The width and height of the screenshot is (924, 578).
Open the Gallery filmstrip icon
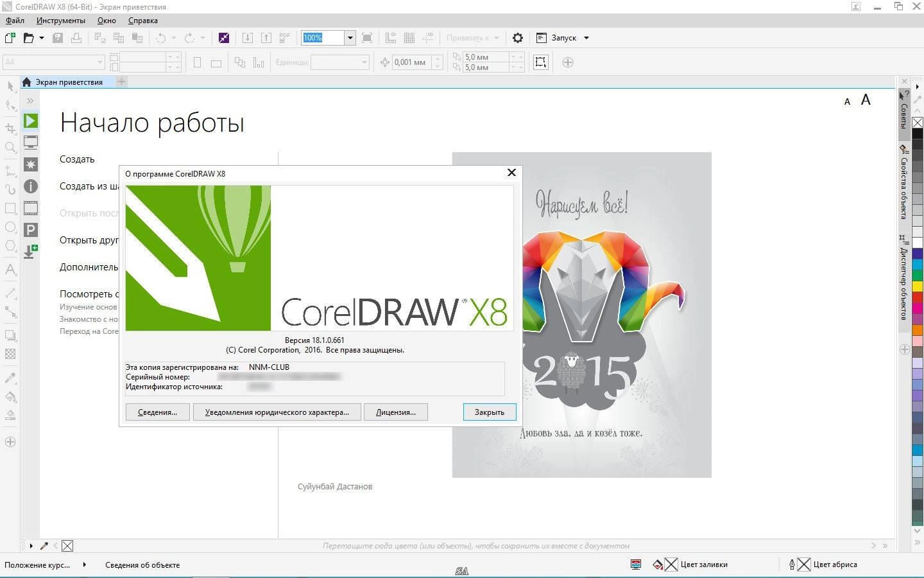31,208
